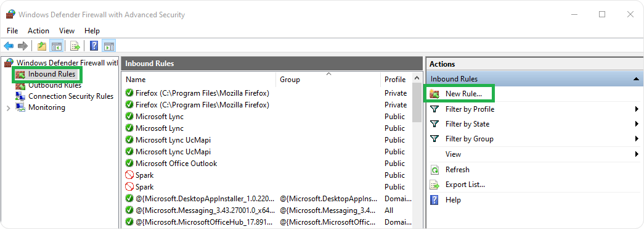Select the second Spark rule row
644x229 pixels.
tap(267, 186)
